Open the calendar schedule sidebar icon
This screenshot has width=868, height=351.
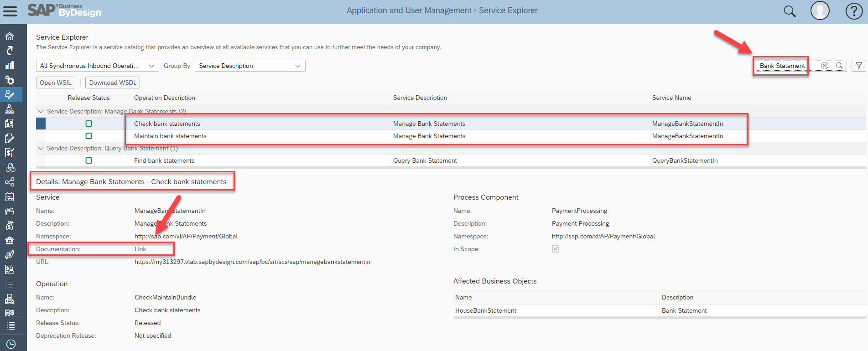[x=10, y=196]
